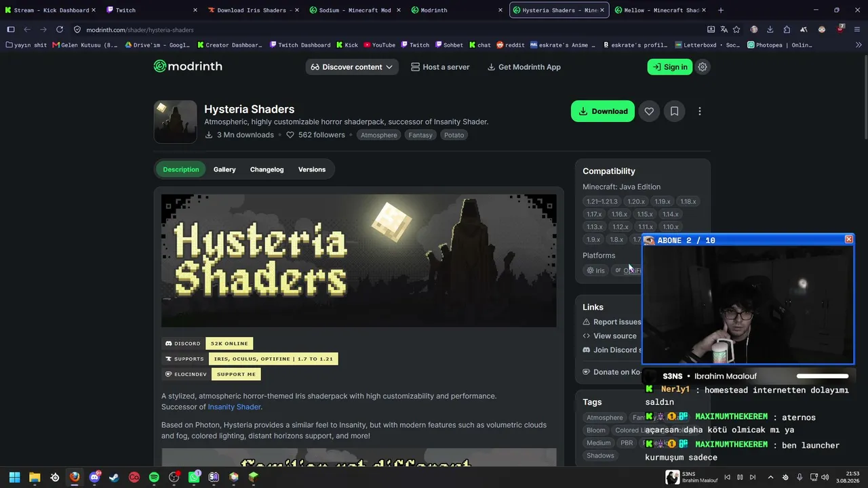The width and height of the screenshot is (868, 488).
Task: Go to previous track in taskbar media controls
Action: point(727,477)
